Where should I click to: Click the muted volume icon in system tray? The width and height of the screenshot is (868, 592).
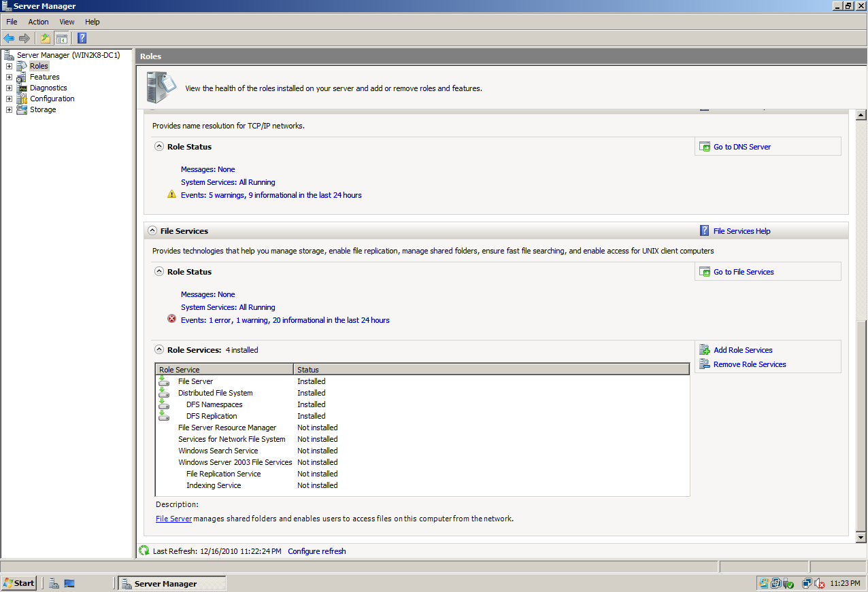(820, 582)
